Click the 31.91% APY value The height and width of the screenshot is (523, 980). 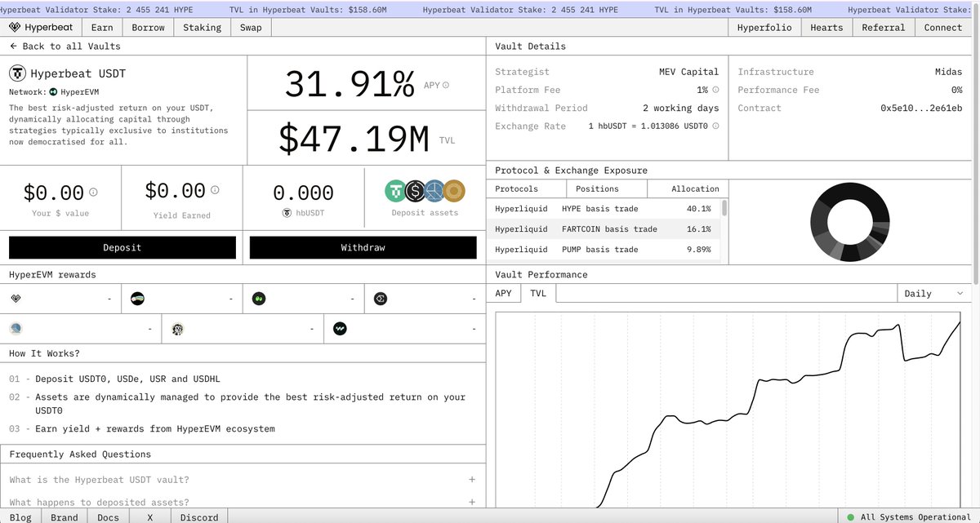point(350,85)
